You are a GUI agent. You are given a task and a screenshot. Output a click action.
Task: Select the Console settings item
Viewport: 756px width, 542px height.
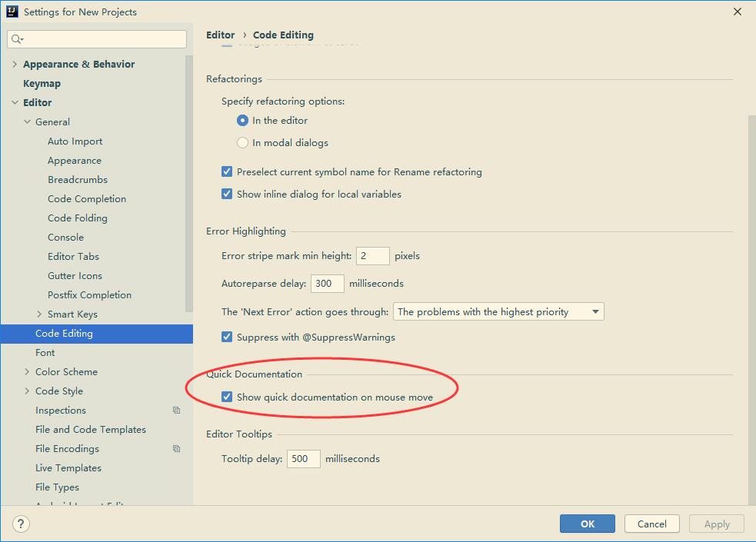pyautogui.click(x=65, y=238)
